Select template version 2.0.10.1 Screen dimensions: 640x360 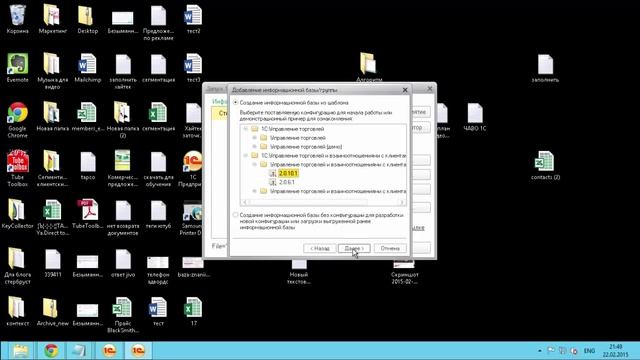288,173
